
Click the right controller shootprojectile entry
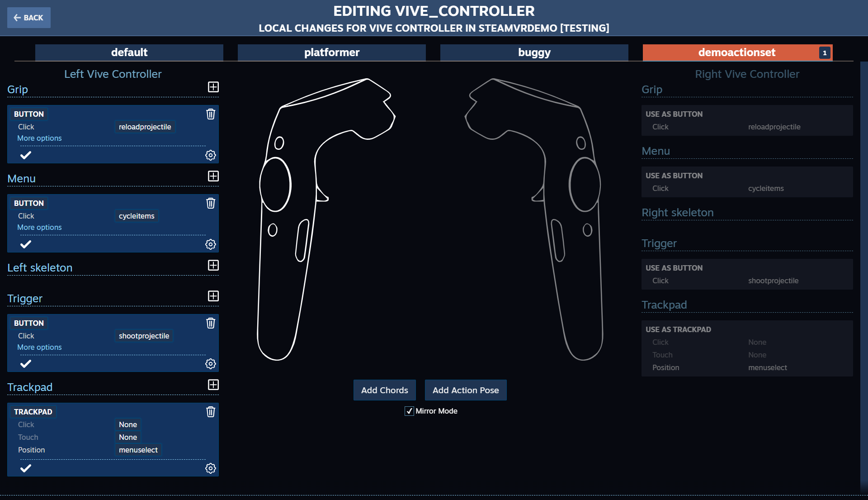pyautogui.click(x=773, y=281)
